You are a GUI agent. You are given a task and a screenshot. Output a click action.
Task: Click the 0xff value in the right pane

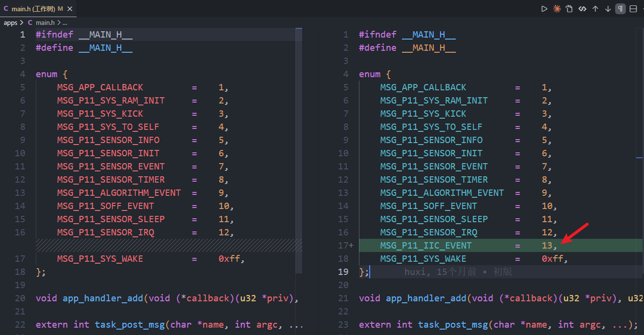click(553, 258)
